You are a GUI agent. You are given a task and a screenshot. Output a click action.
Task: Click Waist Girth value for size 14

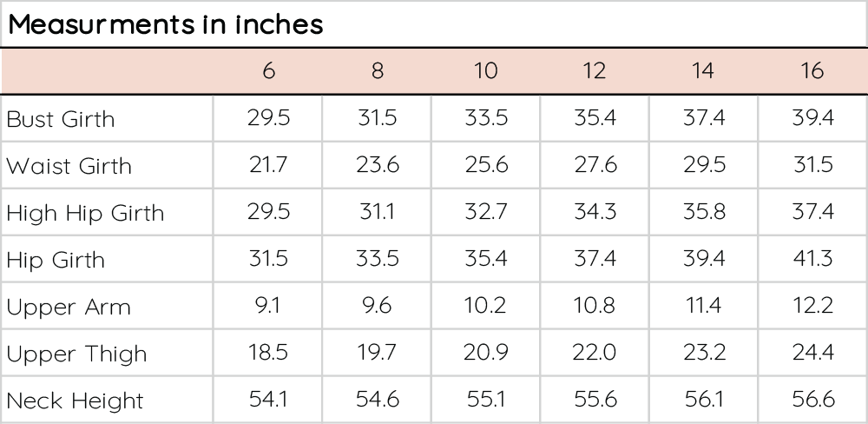tap(703, 165)
